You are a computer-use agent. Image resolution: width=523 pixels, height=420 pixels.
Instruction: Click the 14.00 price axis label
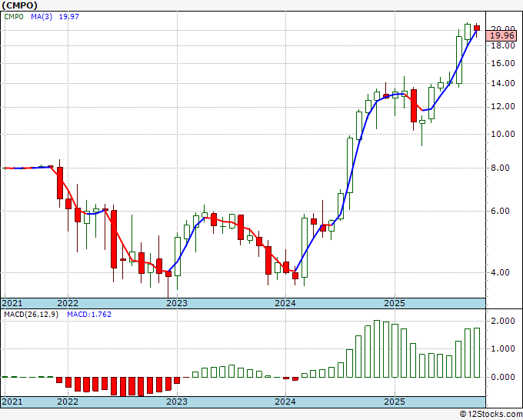pos(503,83)
